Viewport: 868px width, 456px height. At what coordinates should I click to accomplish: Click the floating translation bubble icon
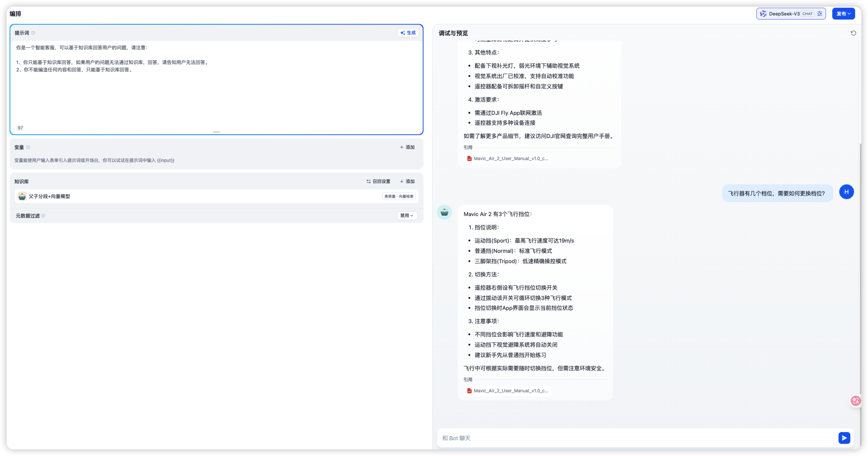click(855, 401)
